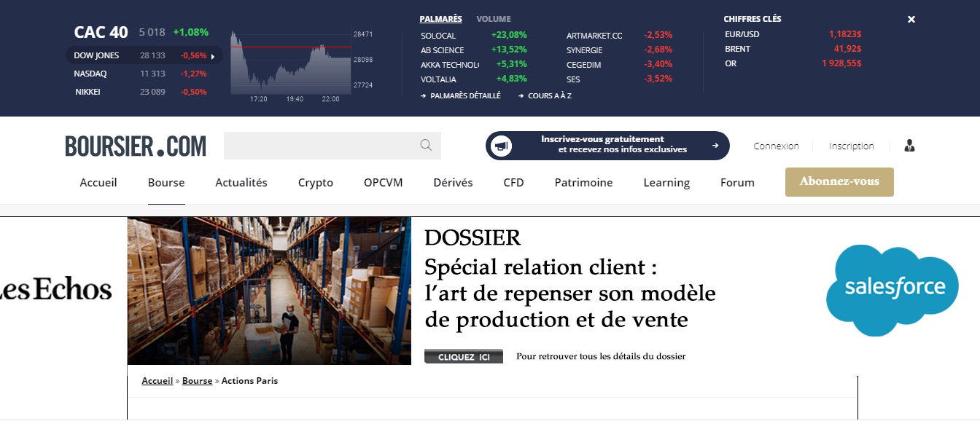Open the user profile icon
Viewport: 980px width, 421px height.
pos(909,146)
